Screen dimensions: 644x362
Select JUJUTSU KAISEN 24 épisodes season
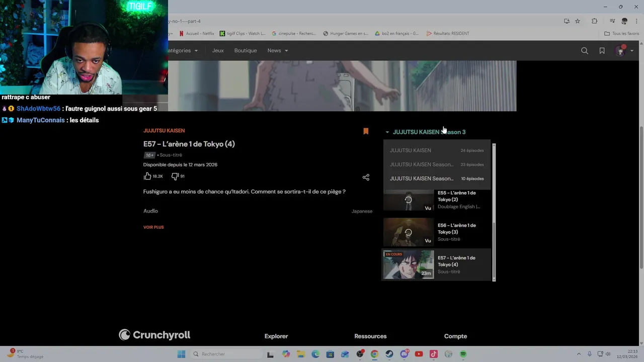click(437, 150)
